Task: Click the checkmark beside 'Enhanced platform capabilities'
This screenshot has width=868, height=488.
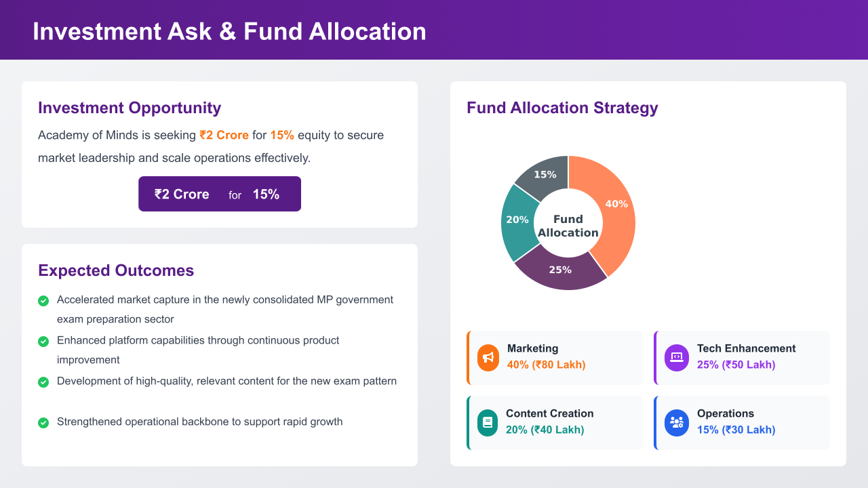Action: (43, 341)
